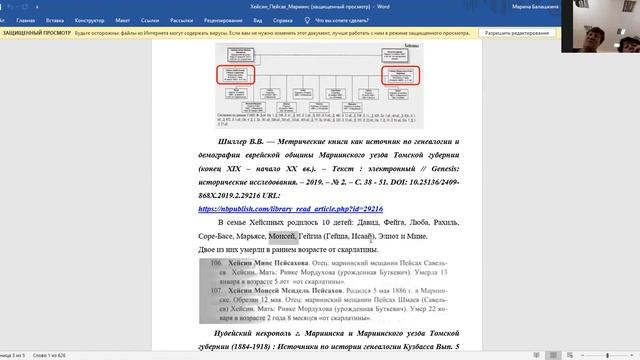The width and height of the screenshot is (640, 360).
Task: Open the Вставка ribbon tab
Action: pos(55,20)
